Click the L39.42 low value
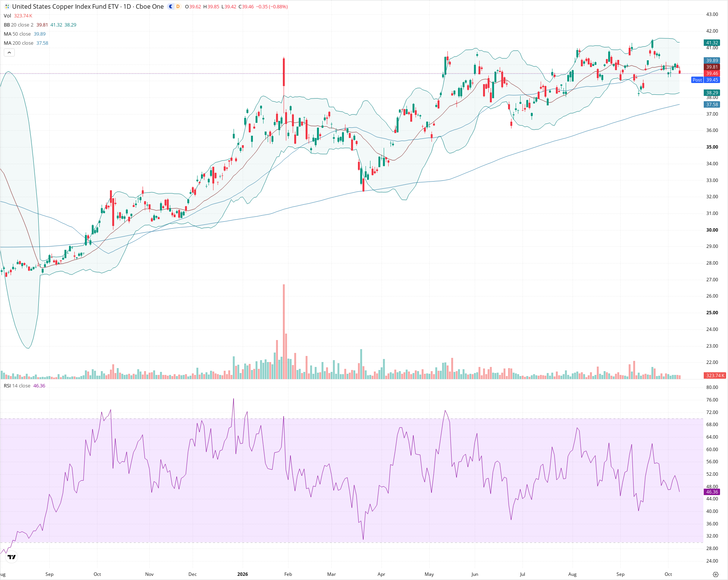Image resolution: width=728 pixels, height=580 pixels. (229, 6)
